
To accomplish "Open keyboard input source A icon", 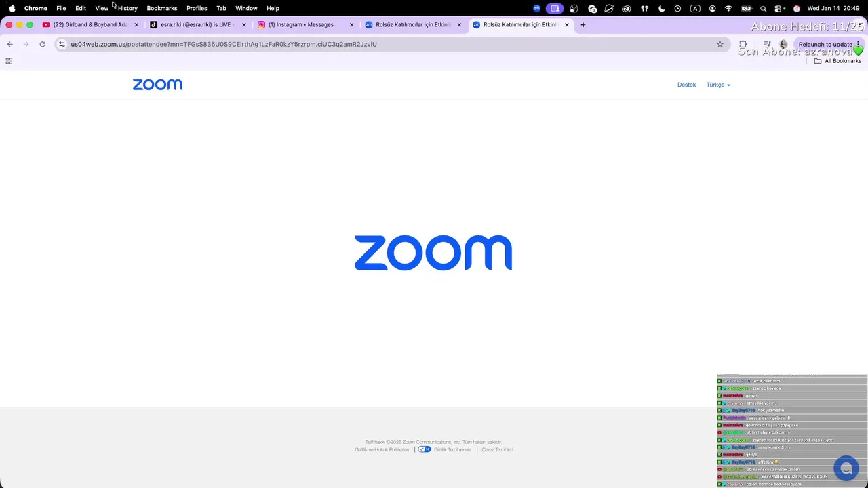I will click(695, 8).
